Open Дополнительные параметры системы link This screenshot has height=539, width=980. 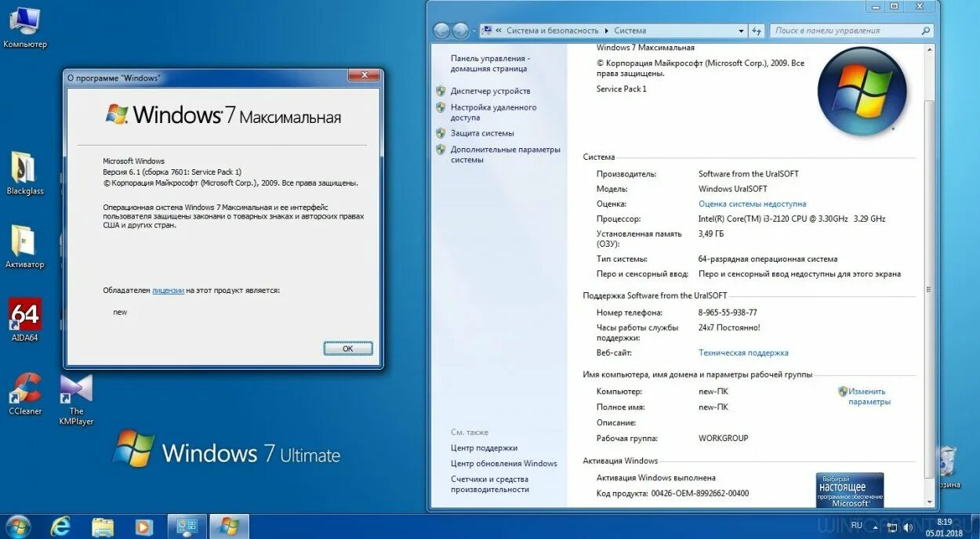tap(505, 154)
